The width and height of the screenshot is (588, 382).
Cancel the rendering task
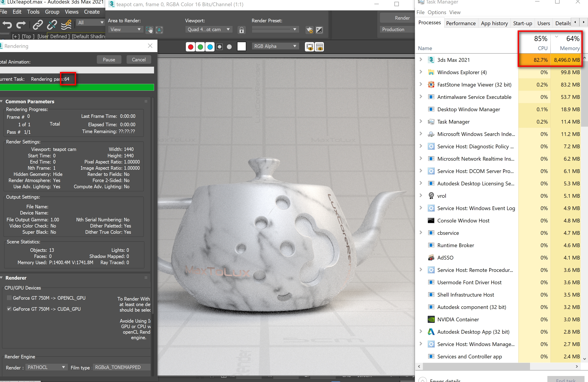tap(139, 60)
